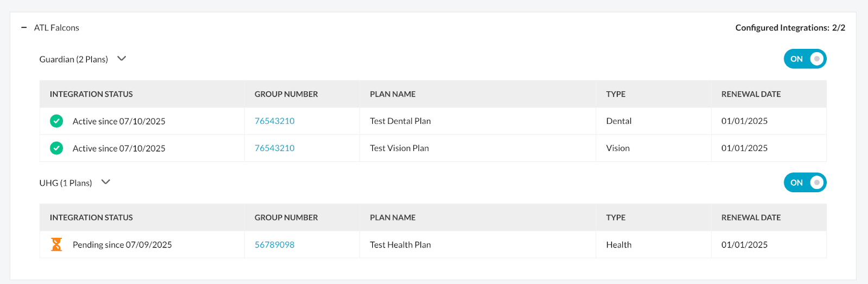Expand the Guardian (2 Plans) chevron

(122, 59)
